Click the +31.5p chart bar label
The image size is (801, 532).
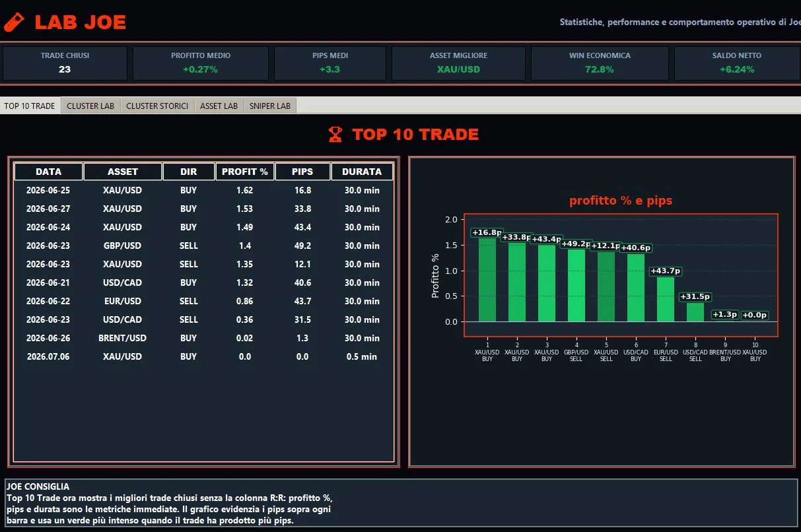[695, 296]
